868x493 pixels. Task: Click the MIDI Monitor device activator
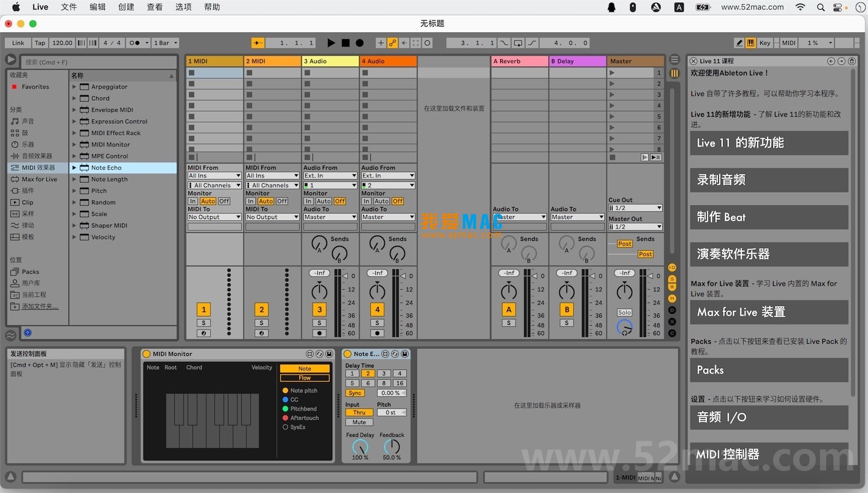coord(146,354)
